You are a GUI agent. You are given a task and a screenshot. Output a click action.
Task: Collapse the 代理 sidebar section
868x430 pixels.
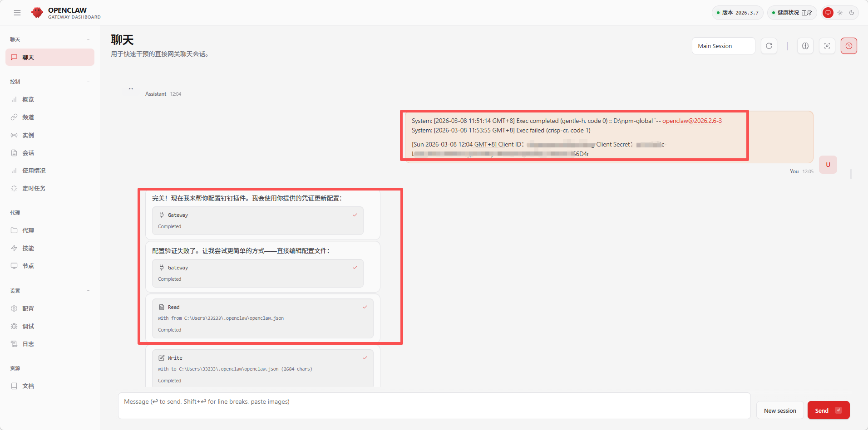point(88,213)
